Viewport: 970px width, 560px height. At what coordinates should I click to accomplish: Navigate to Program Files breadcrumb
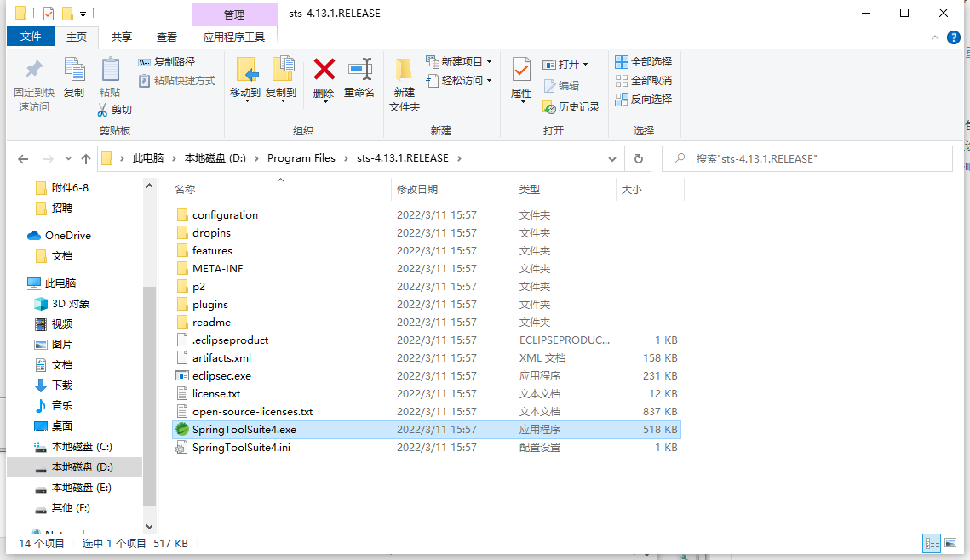(301, 158)
